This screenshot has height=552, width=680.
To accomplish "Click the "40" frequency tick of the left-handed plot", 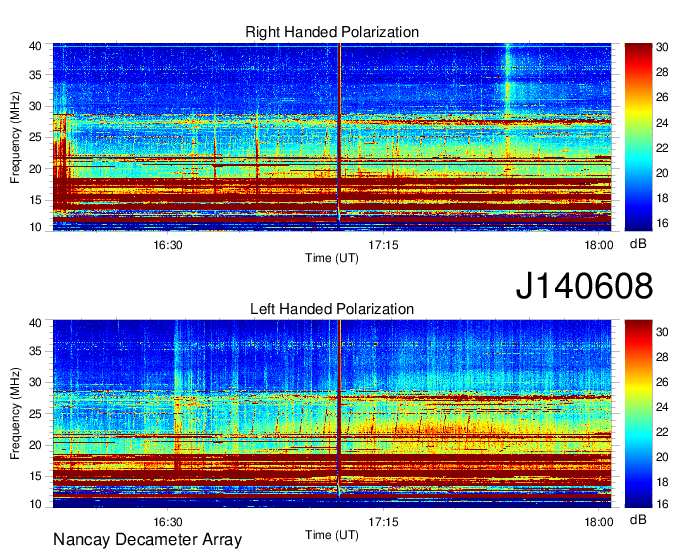I will (35, 323).
